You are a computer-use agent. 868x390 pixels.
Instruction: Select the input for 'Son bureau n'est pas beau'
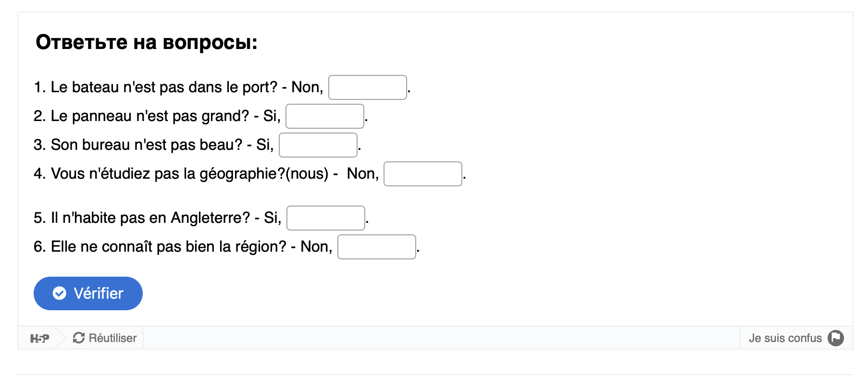point(318,145)
